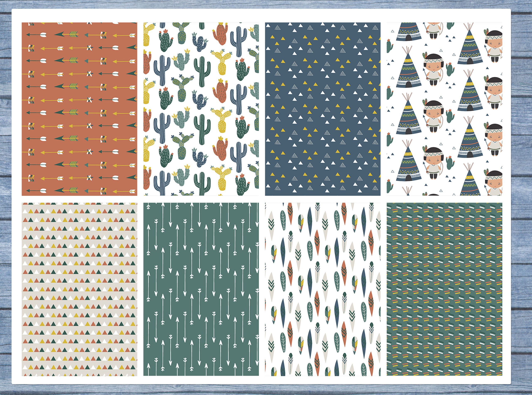
Task: Click the top-left gray feather in feathers pattern
Action: (x=271, y=226)
